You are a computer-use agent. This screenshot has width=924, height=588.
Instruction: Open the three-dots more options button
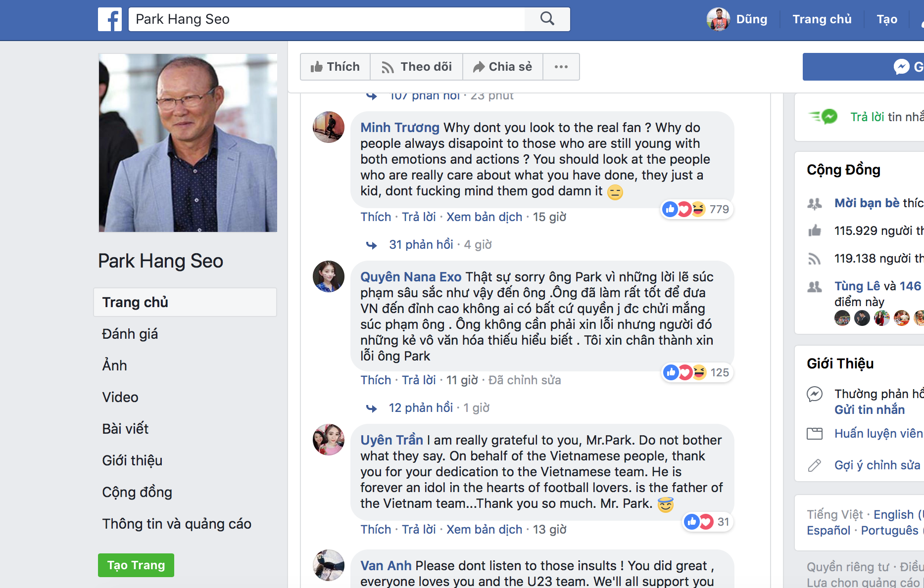tap(561, 67)
